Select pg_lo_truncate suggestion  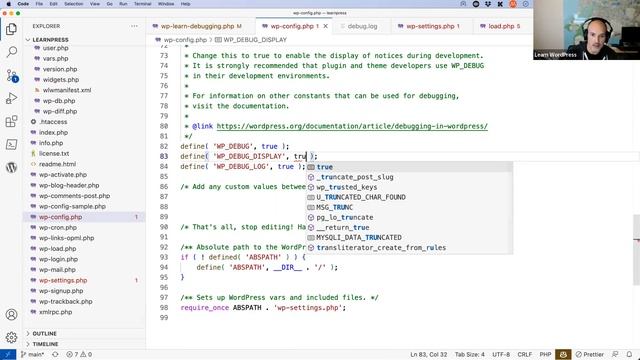click(409, 217)
